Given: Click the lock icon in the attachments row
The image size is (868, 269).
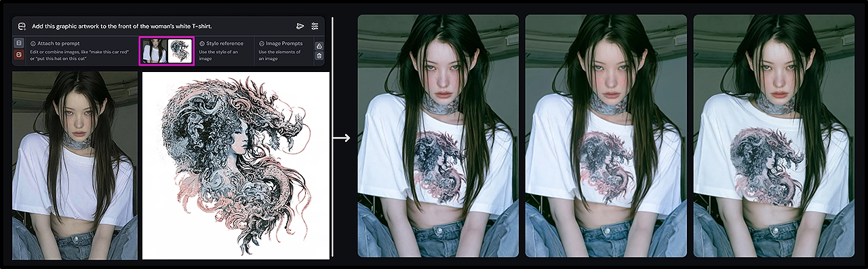Looking at the screenshot, I should (319, 46).
